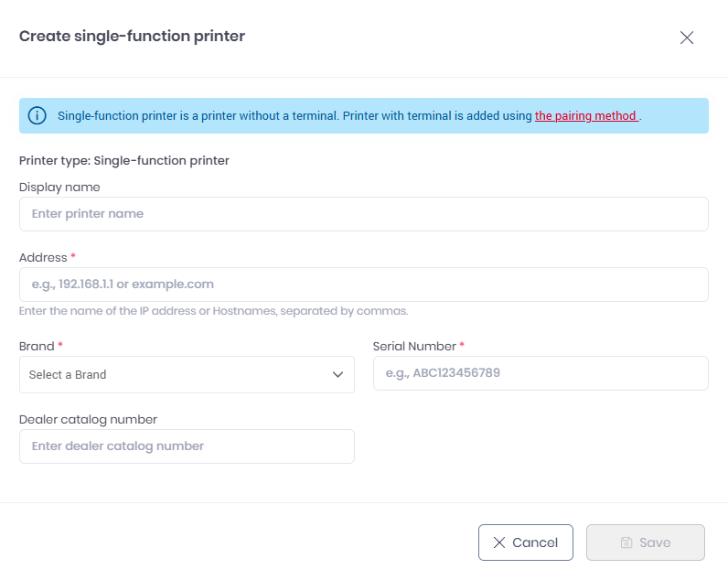Click the Address field label
The width and height of the screenshot is (728, 580).
[43, 257]
